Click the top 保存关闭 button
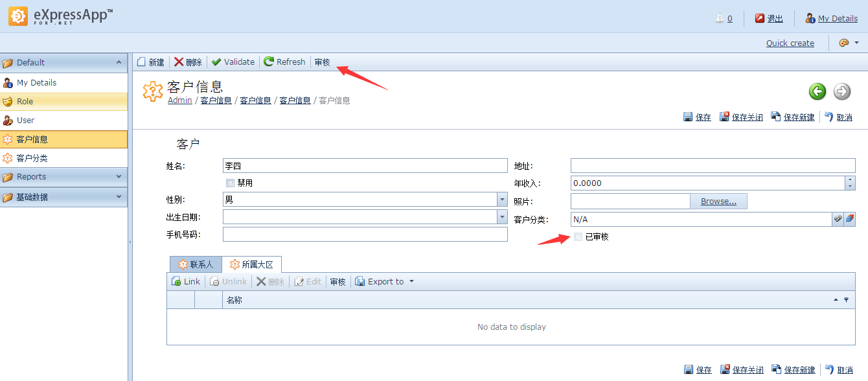This screenshot has width=868, height=381. [742, 117]
